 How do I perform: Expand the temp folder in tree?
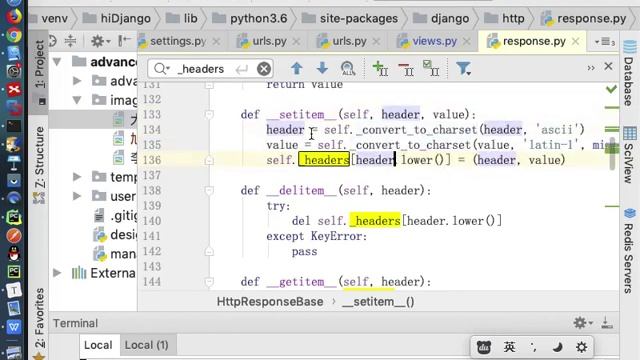(x=77, y=177)
